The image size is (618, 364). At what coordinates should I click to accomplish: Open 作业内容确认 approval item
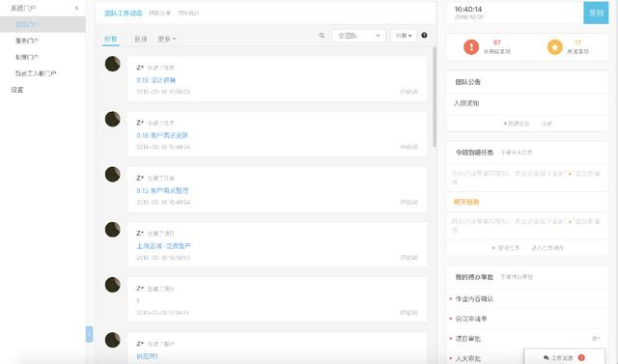(474, 299)
